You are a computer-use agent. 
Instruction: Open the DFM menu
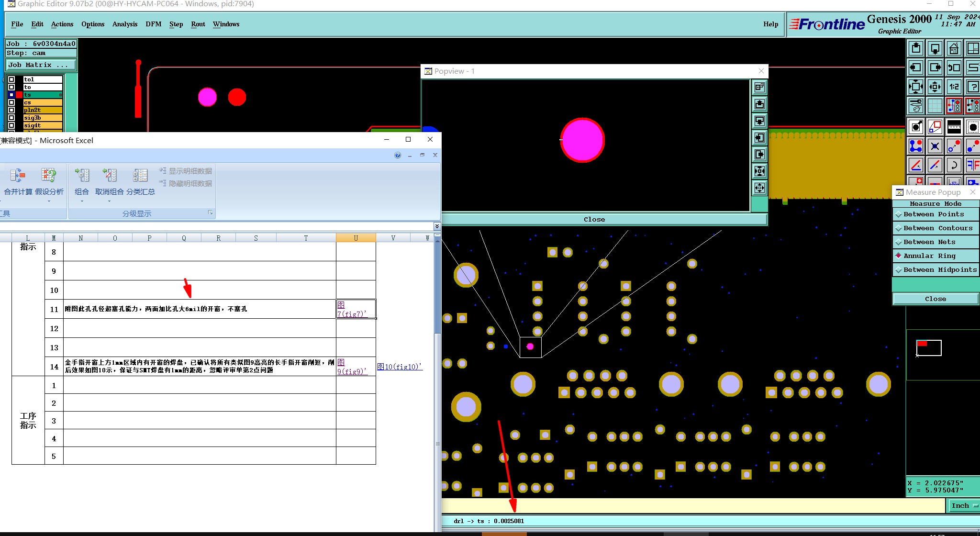click(x=153, y=24)
